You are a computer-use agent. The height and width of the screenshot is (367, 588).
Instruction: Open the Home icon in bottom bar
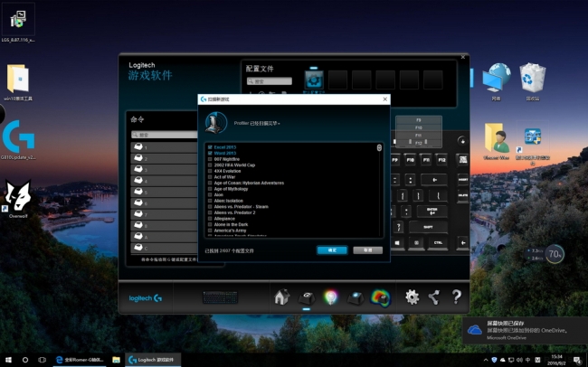(281, 296)
